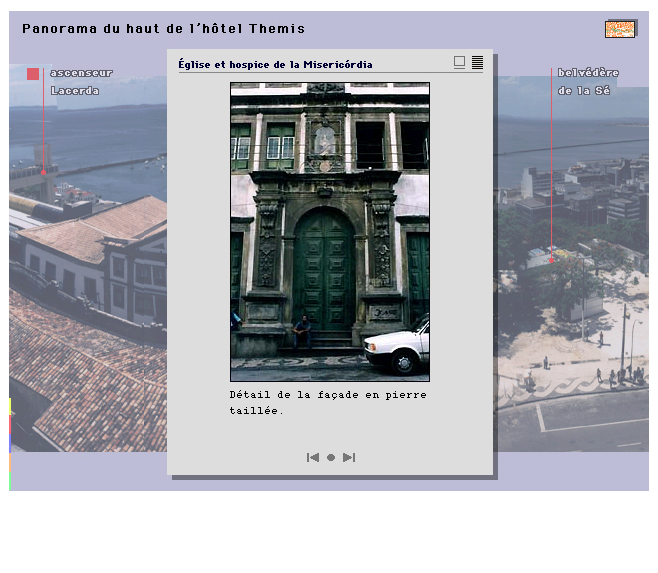Image resolution: width=658 pixels, height=573 pixels.
Task: Click the yellow segment on left edge strip
Action: (x=11, y=406)
